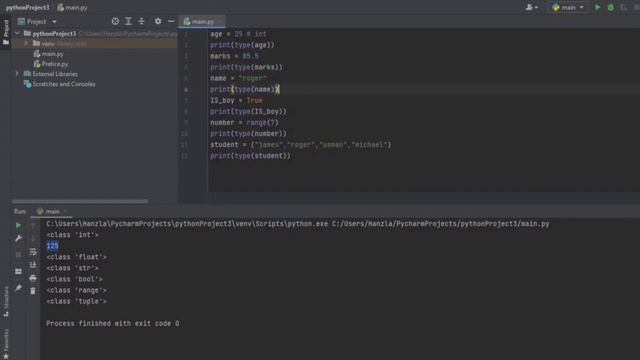Clear all console output with trash icon
This screenshot has width=640, height=360.
[x=33, y=291]
